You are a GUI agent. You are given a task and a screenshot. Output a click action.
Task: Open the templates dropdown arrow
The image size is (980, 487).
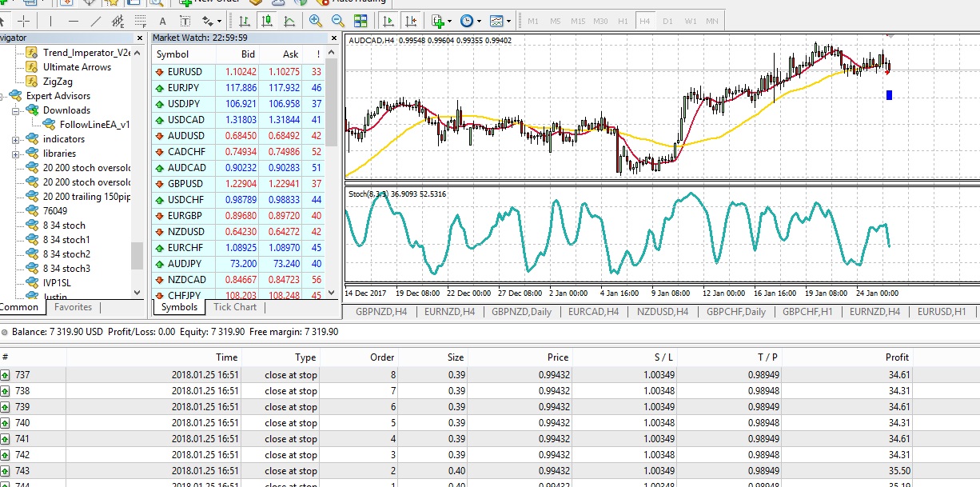pos(509,22)
